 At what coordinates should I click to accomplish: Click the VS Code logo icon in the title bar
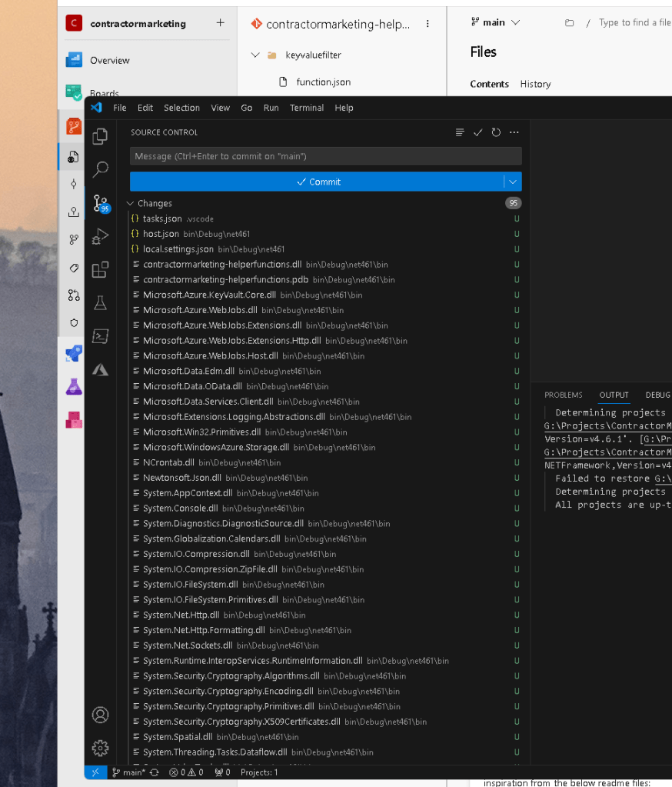[97, 108]
